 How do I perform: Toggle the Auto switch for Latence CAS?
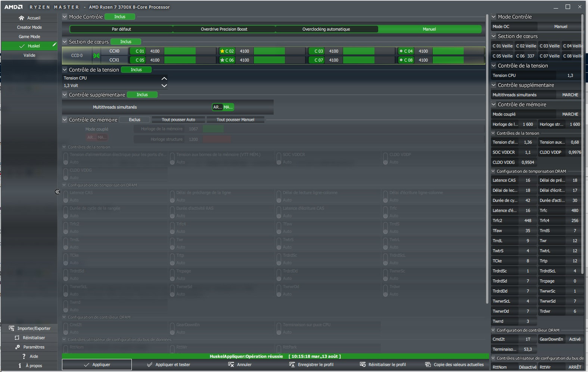[x=66, y=196]
